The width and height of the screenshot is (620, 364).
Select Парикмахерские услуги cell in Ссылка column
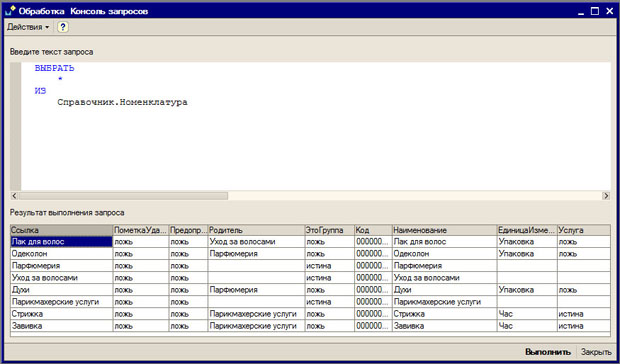[62, 302]
